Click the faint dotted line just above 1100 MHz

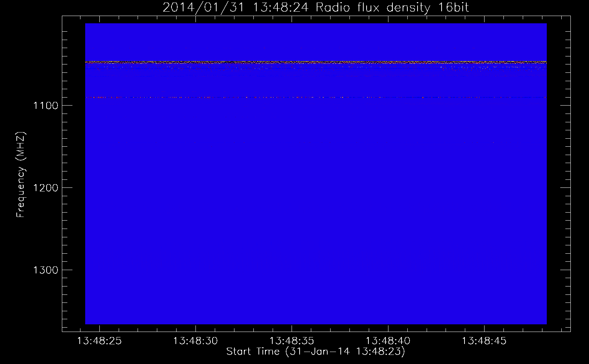(x=316, y=98)
